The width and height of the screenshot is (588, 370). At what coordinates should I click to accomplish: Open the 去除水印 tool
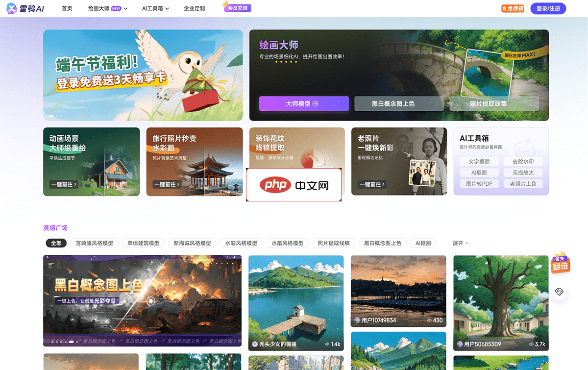pos(523,162)
